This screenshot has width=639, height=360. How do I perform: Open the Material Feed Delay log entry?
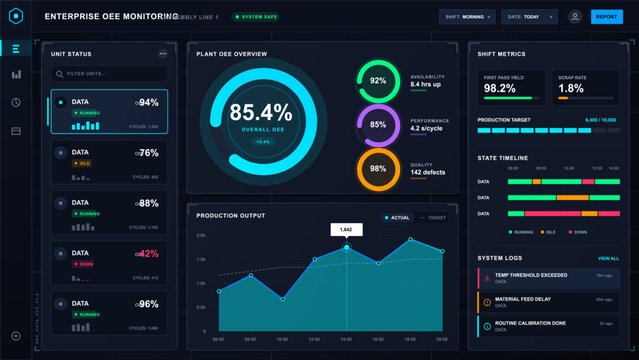tap(549, 303)
